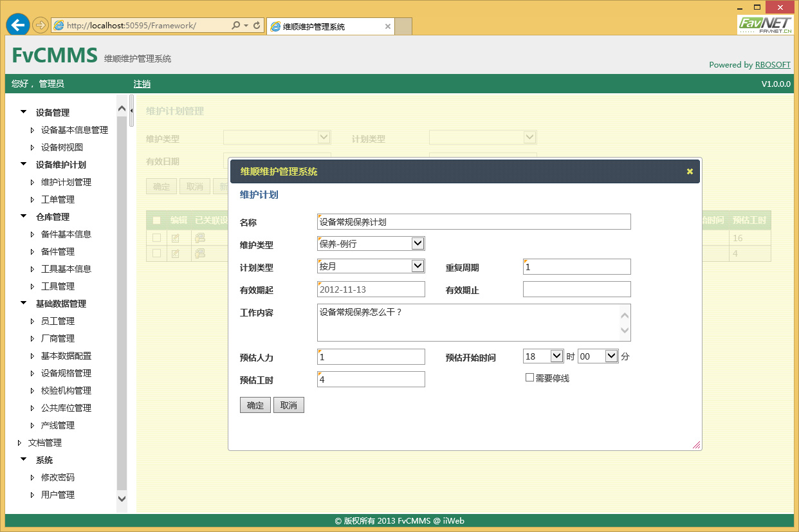Click the background 确定 filter button
Image resolution: width=799 pixels, height=532 pixels.
(x=161, y=187)
